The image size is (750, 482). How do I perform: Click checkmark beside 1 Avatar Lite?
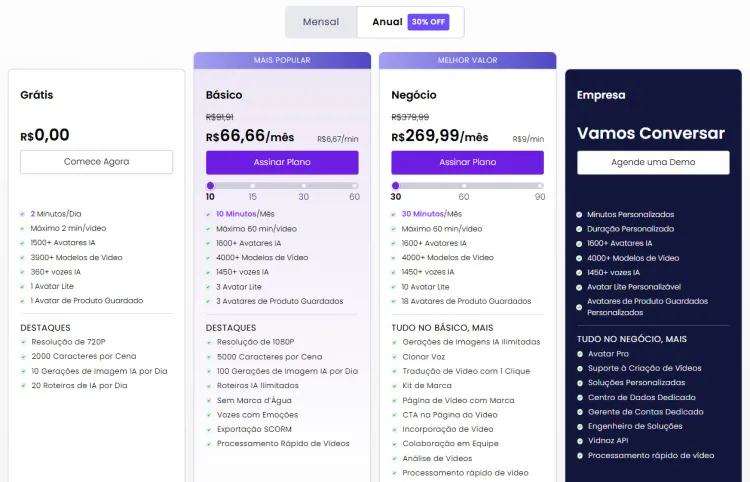(x=22, y=286)
